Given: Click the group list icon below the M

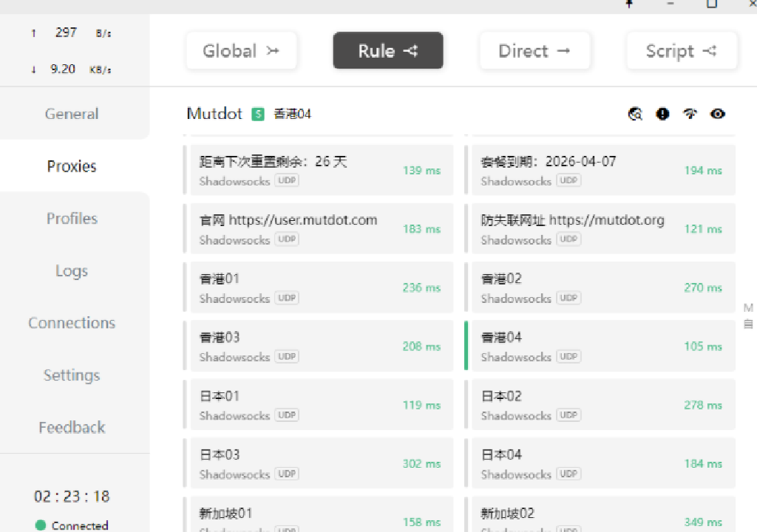Looking at the screenshot, I should click(748, 324).
